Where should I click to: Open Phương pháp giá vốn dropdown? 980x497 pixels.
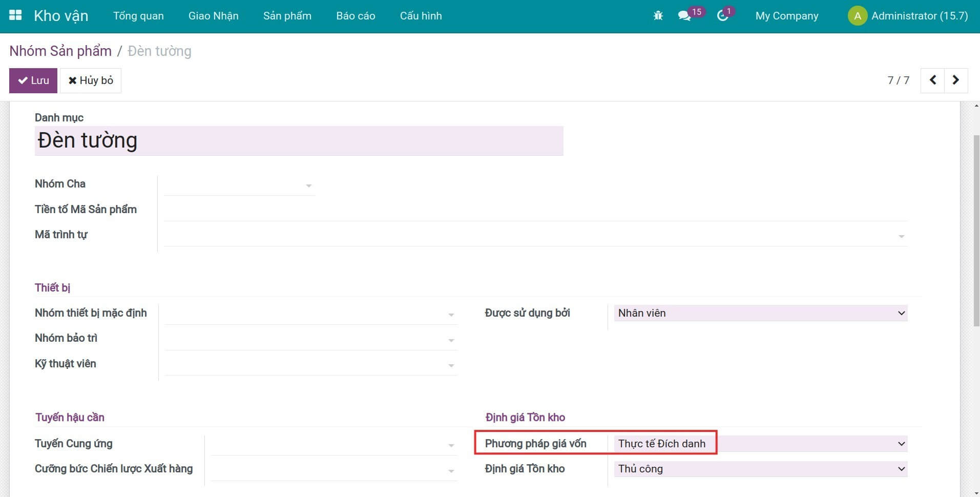760,444
